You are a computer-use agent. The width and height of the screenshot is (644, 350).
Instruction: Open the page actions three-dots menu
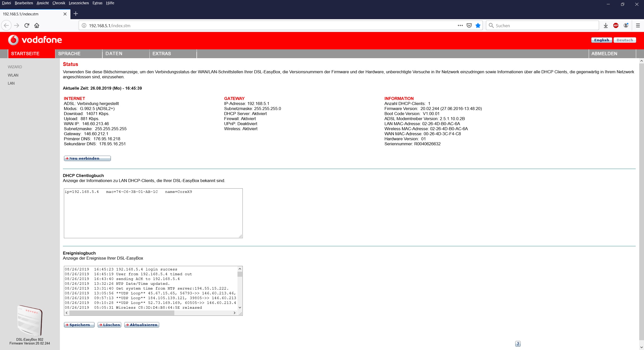tap(460, 25)
